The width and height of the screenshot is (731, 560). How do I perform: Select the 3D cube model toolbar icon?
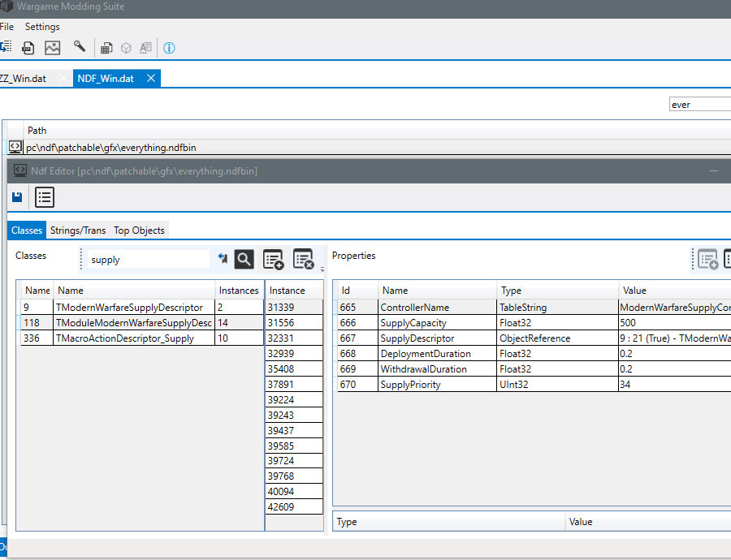pyautogui.click(x=126, y=48)
